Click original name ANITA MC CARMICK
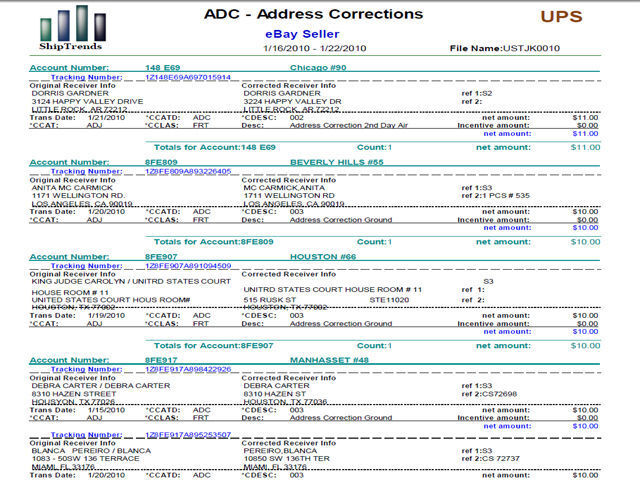Screen dimensions: 640x480 tap(72, 188)
